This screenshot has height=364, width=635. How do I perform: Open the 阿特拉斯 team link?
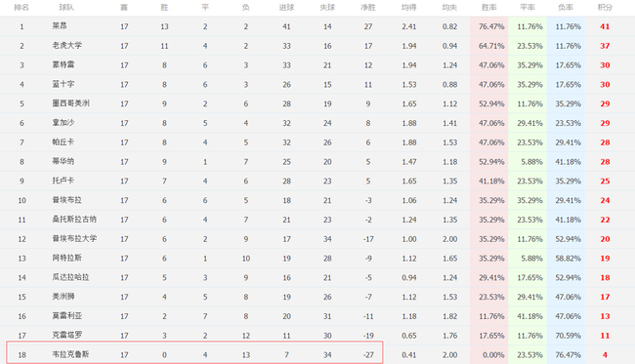(66, 258)
